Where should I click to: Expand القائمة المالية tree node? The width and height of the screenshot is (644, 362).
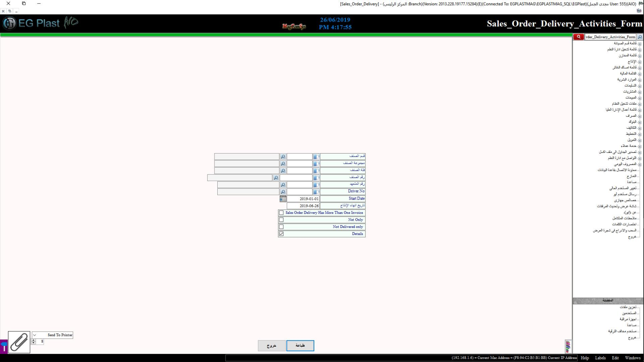[640, 74]
